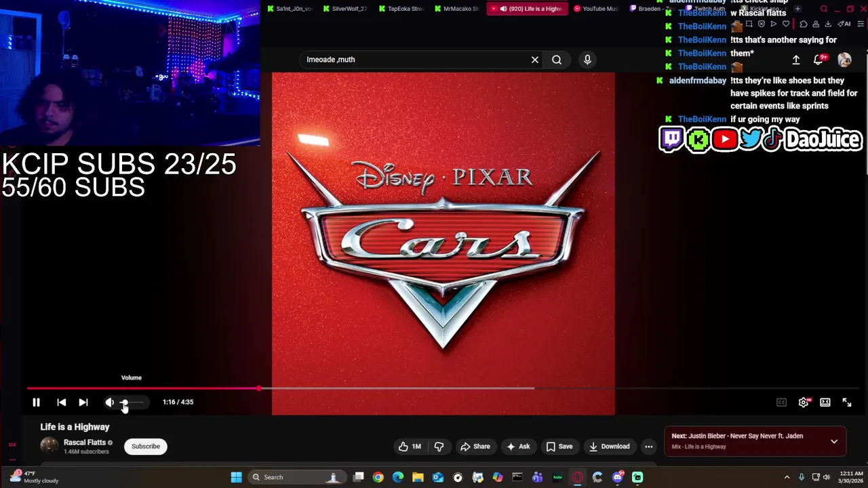The image size is (868, 488).
Task: Open Discord from the taskbar
Action: tap(617, 477)
